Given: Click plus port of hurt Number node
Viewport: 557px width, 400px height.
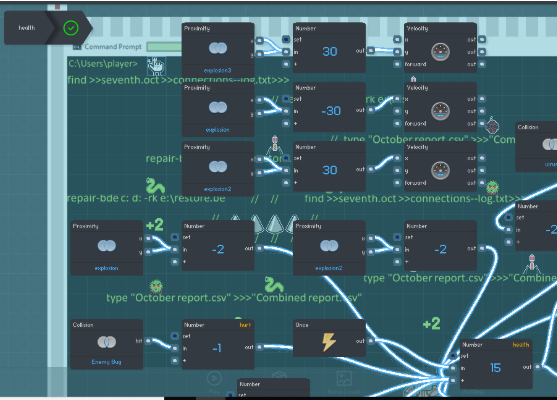Looking at the screenshot, I should point(175,361).
